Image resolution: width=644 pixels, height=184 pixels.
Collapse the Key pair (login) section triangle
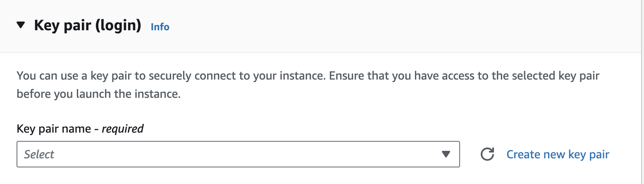click(21, 26)
